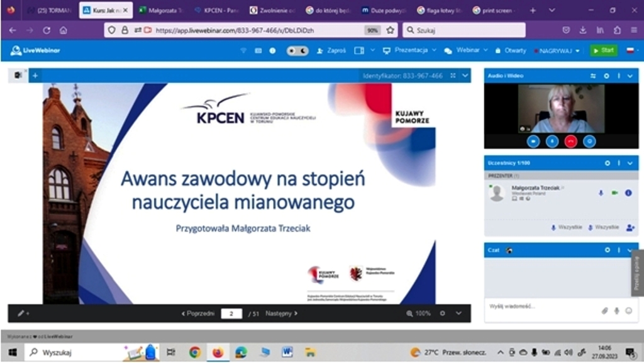Click the LiveWebinar logo
The width and height of the screenshot is (644, 363).
(x=35, y=50)
